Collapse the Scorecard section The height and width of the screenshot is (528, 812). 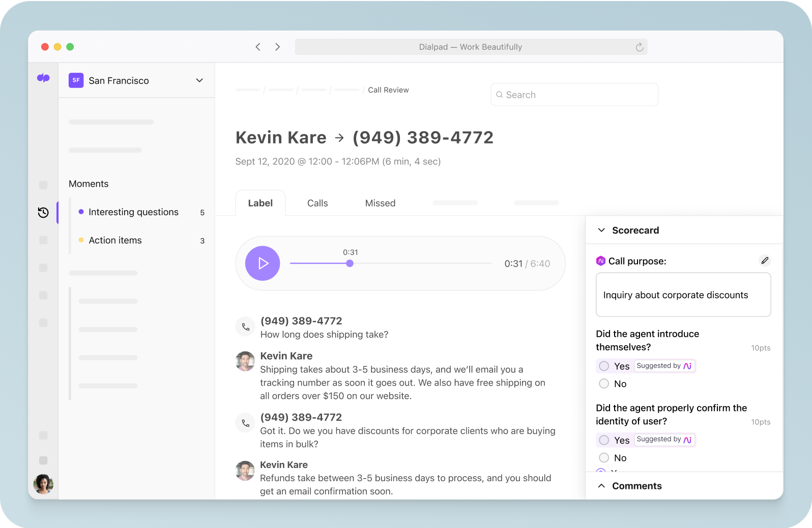(x=601, y=230)
